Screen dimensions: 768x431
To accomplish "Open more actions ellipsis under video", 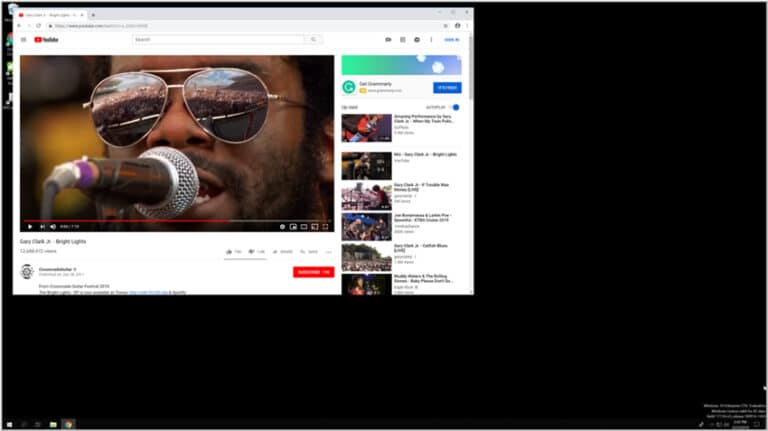I will pyautogui.click(x=328, y=252).
